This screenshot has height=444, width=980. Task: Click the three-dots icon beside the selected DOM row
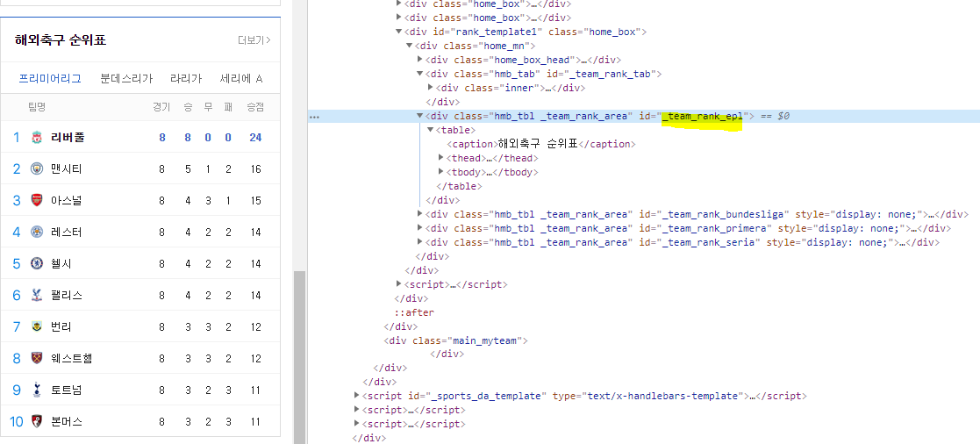pos(314,117)
